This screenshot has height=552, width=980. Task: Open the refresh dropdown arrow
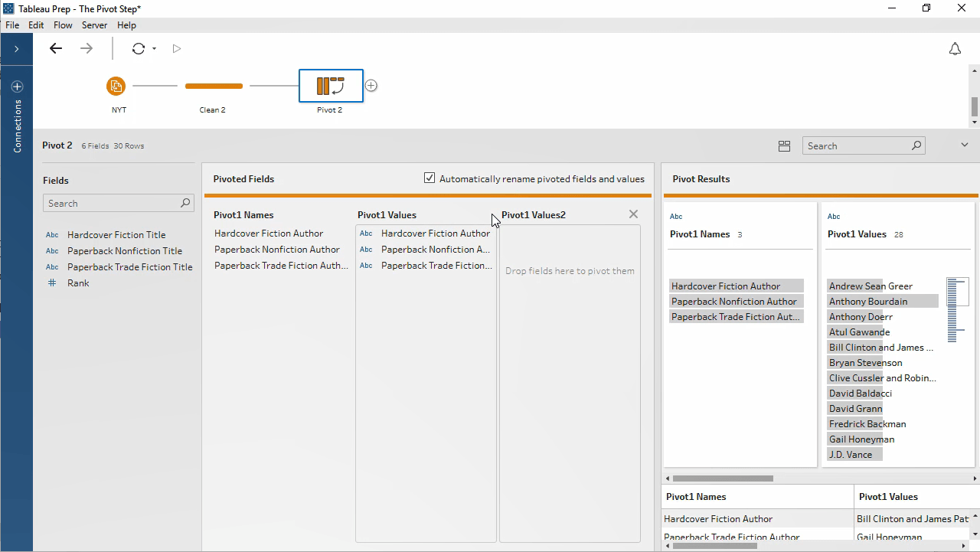coord(154,49)
